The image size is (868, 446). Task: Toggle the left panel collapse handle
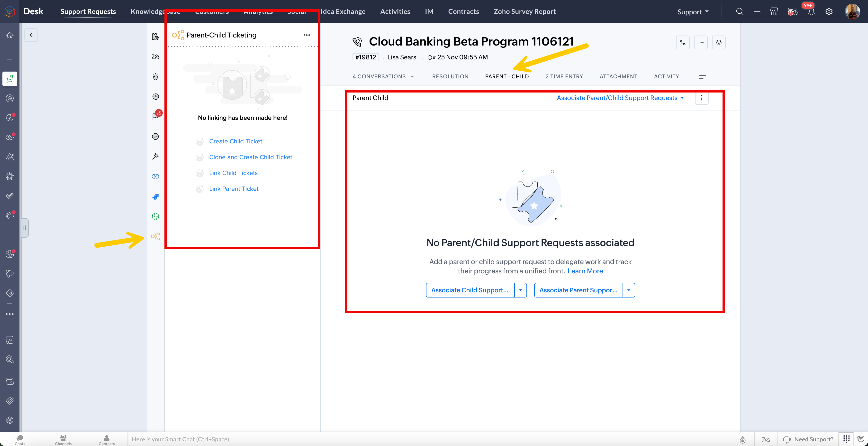coord(25,228)
